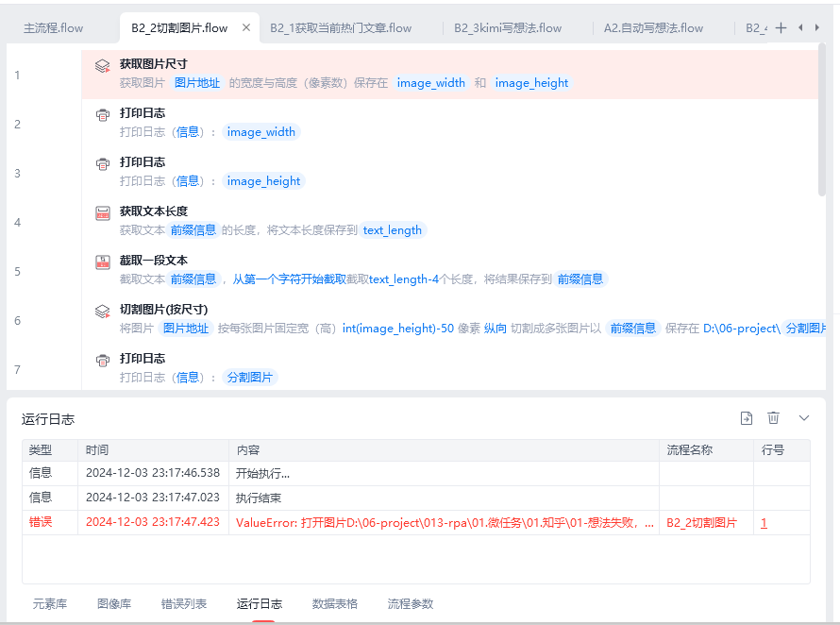The image size is (840, 625).
Task: Click the image_width variable in step 1
Action: pyautogui.click(x=430, y=83)
